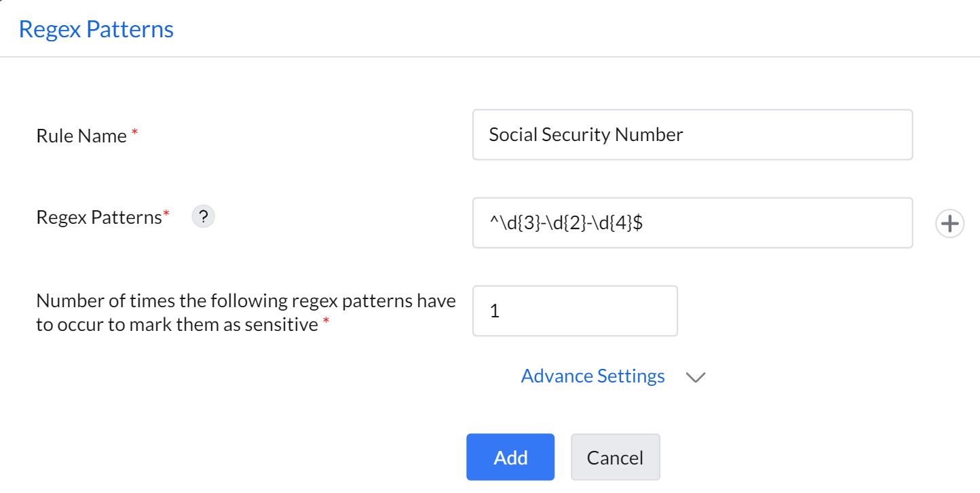Click the "Number of times the following" label line

[x=246, y=301]
